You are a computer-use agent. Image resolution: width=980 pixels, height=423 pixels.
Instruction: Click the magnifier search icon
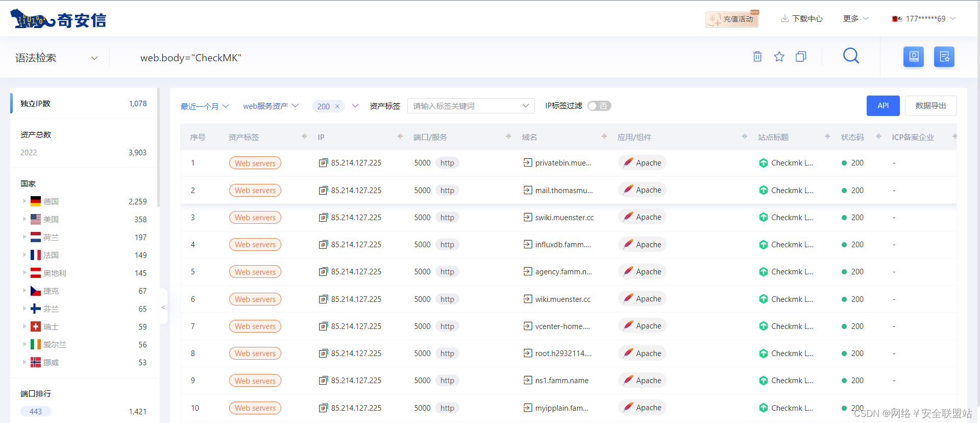[851, 56]
